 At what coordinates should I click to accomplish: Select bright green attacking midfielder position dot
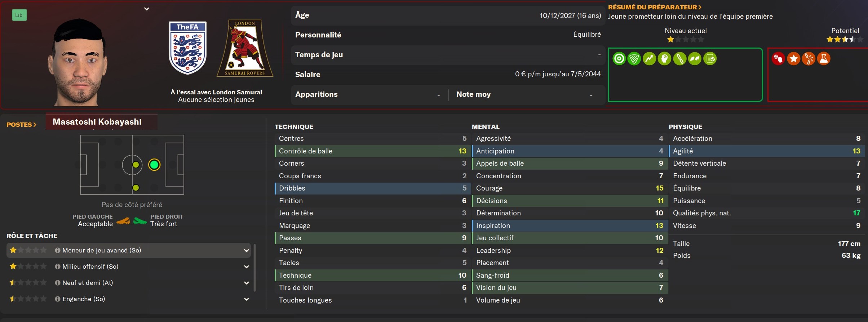click(x=154, y=165)
